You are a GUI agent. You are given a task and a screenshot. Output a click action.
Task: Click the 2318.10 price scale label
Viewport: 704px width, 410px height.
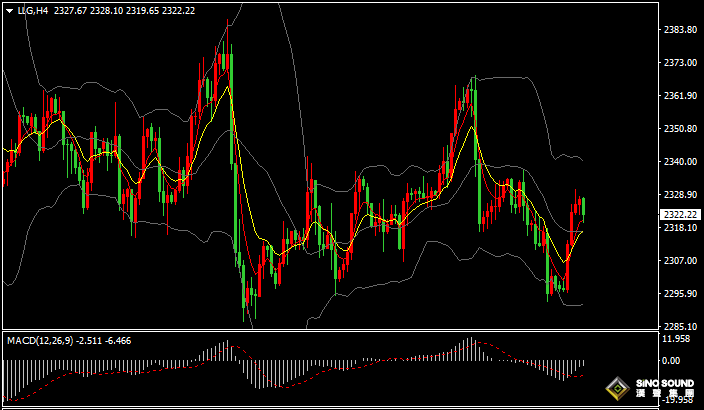click(680, 228)
